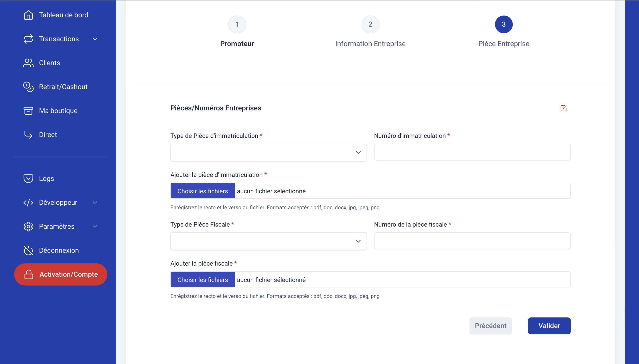
Task: Open the Type de Pièce Fiscale dropdown
Action: coord(268,241)
